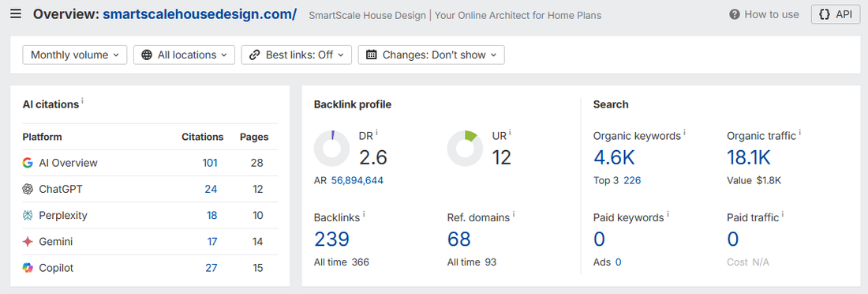Open the Best links: Off dropdown
Viewport: 868px width, 294px height.
click(297, 55)
